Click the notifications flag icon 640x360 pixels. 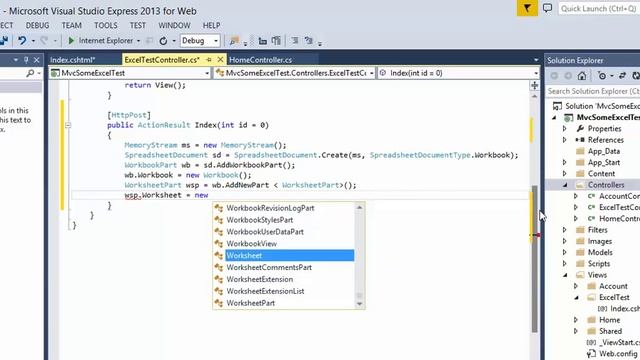click(x=527, y=8)
